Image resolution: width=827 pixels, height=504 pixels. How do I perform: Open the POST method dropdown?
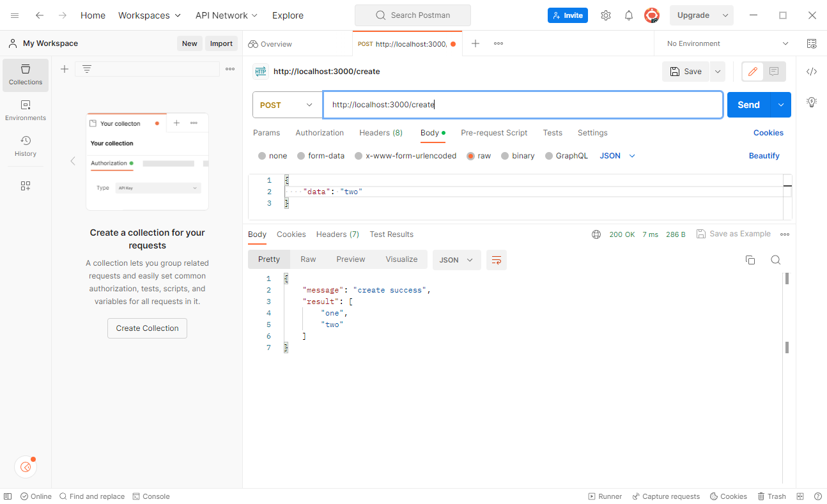coord(287,105)
